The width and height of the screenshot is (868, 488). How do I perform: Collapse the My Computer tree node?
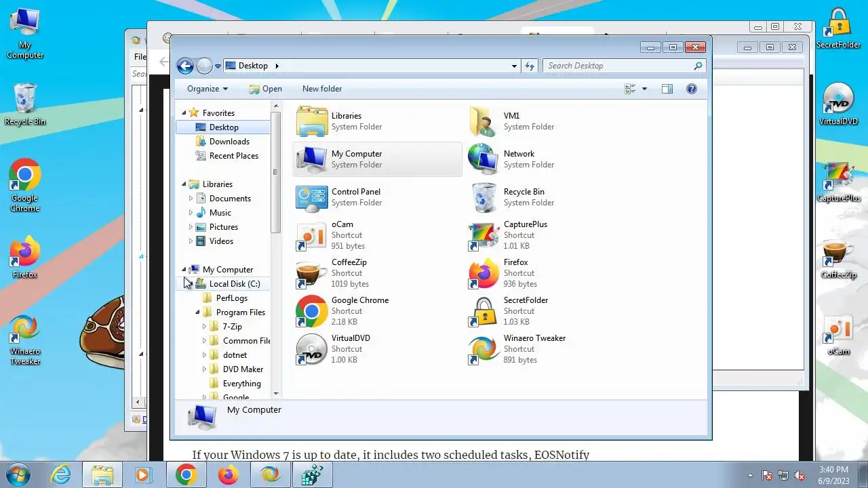[x=184, y=270]
